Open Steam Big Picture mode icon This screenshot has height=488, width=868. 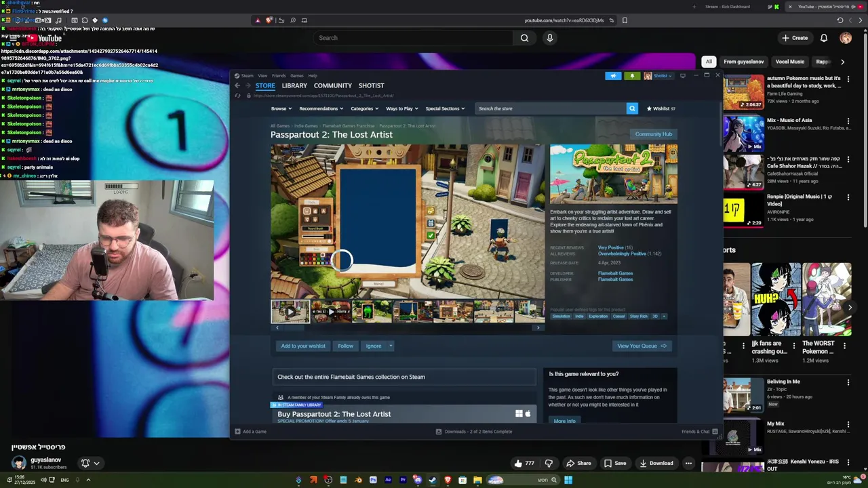683,76
